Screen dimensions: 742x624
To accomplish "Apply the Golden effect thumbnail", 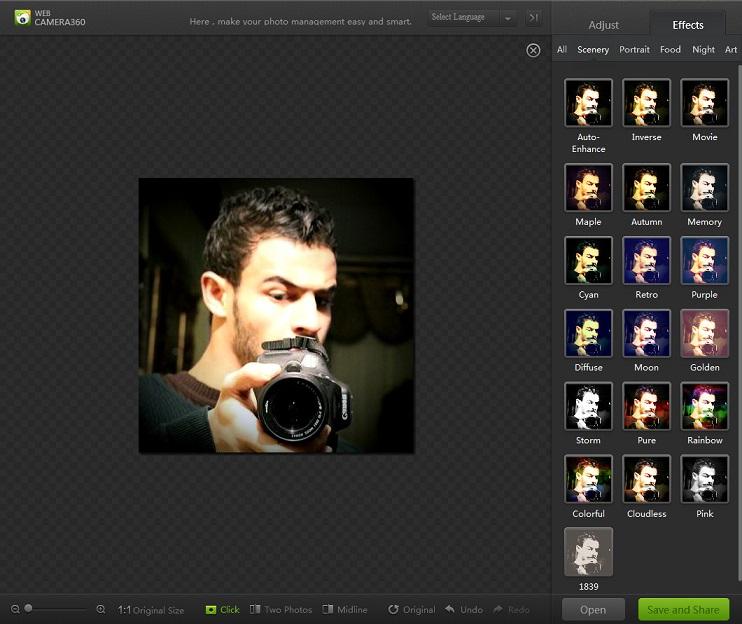I will 704,333.
